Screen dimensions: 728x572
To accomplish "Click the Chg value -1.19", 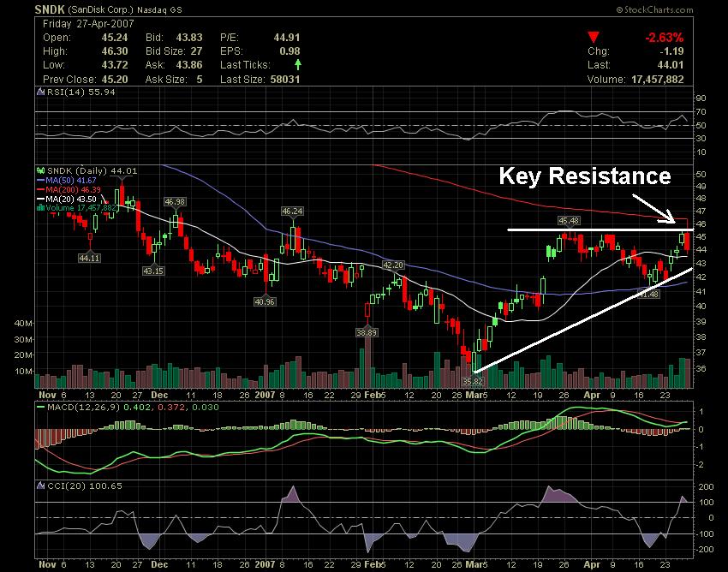I will [671, 51].
